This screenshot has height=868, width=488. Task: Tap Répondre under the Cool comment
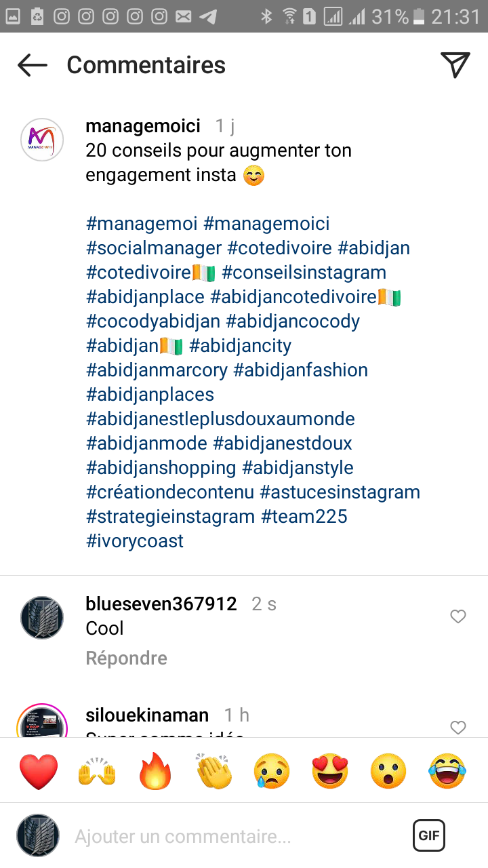(126, 658)
